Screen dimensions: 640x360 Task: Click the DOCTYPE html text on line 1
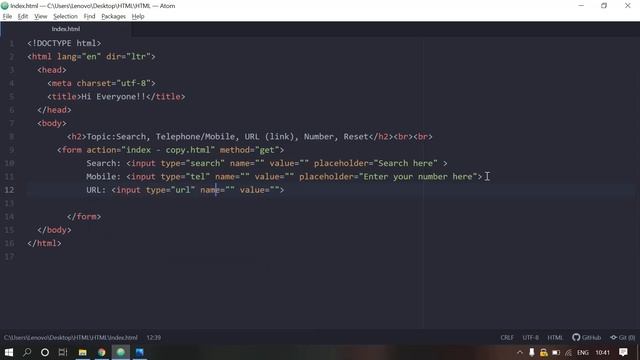coord(64,43)
